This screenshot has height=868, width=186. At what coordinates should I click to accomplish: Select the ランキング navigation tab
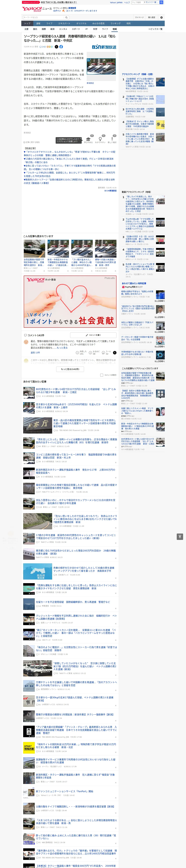click(115, 24)
